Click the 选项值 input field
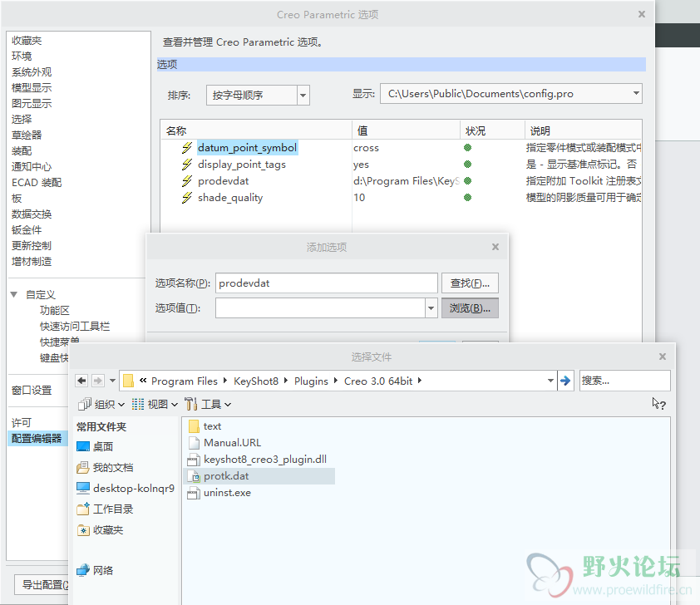The image size is (700, 605). pyautogui.click(x=320, y=308)
